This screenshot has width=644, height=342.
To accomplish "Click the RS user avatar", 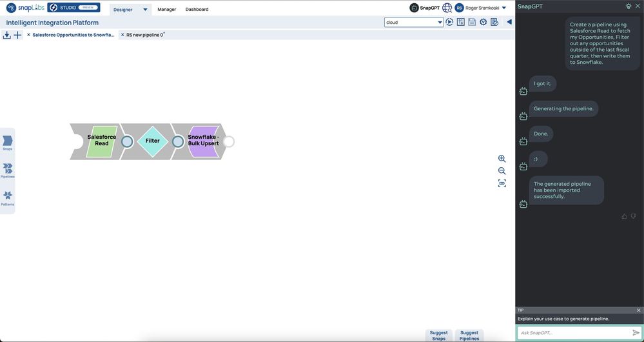I will (459, 8).
